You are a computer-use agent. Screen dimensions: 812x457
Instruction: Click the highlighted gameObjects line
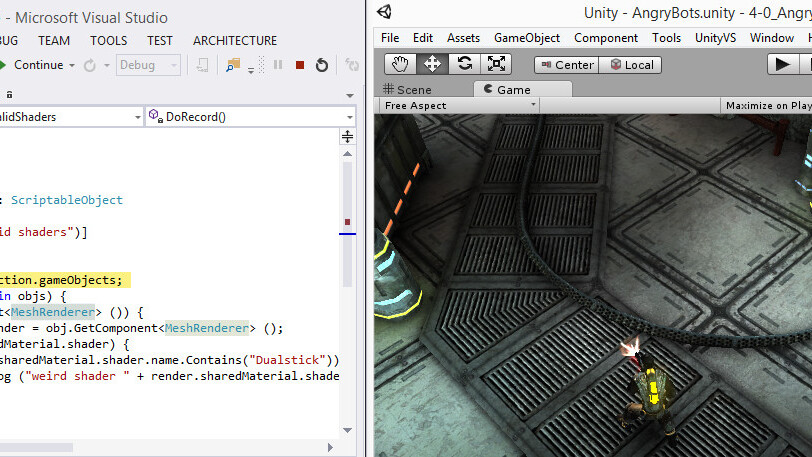point(65,280)
